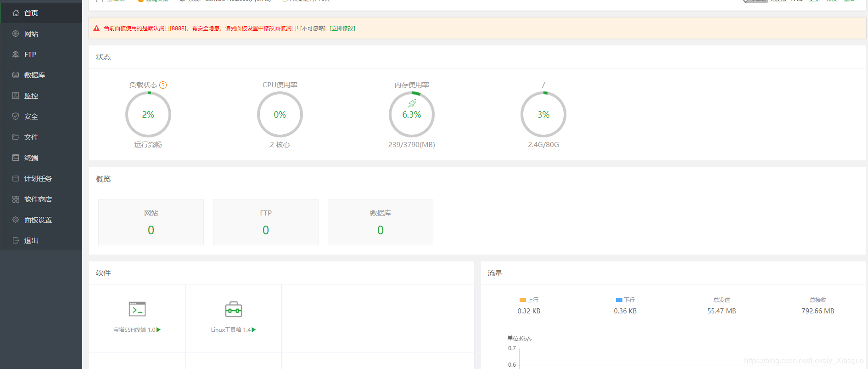Click the gear icon for 面板设置
The image size is (868, 369).
[16, 220]
